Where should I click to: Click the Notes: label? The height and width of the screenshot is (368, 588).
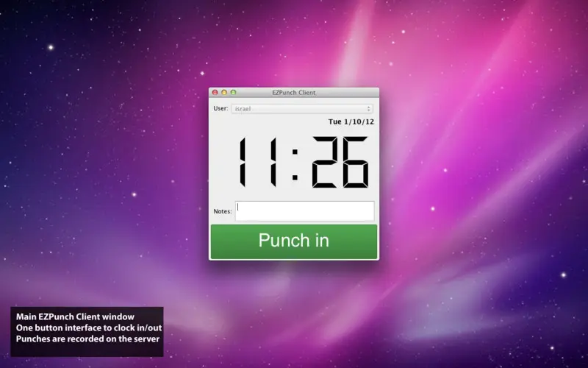pos(223,211)
